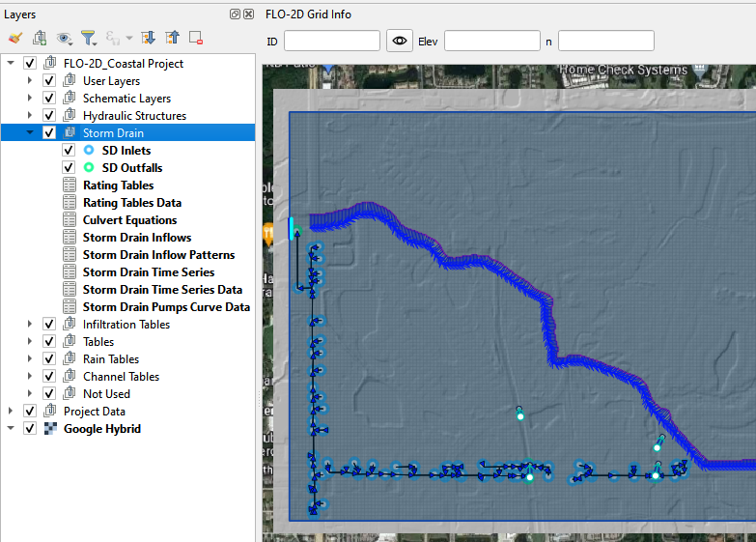The height and width of the screenshot is (542, 756).
Task: Click Remove Layer/Group icon
Action: [x=196, y=39]
